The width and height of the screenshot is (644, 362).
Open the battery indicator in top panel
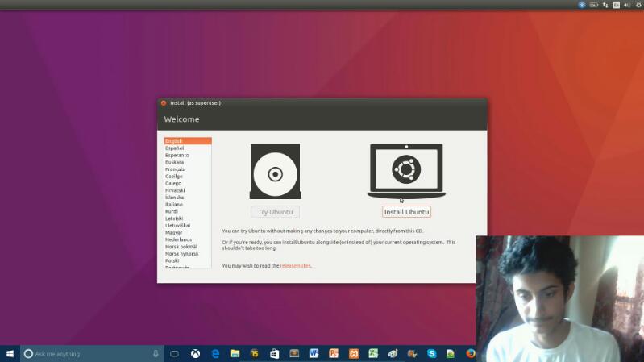(593, 5)
